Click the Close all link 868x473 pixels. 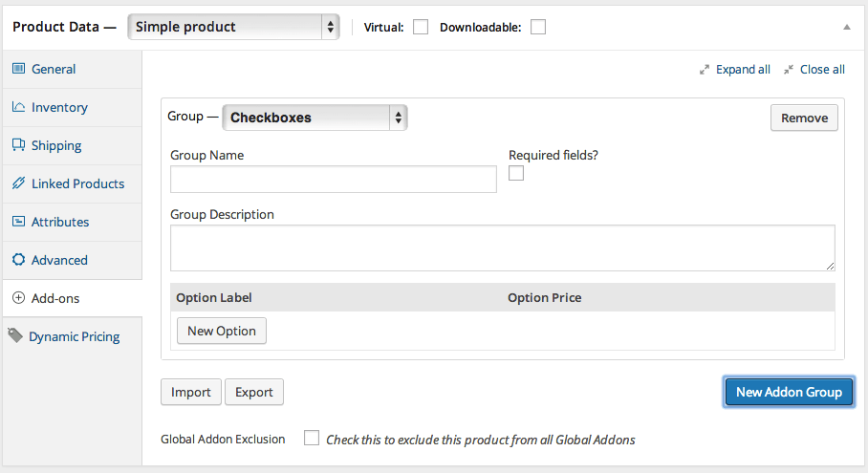point(821,69)
